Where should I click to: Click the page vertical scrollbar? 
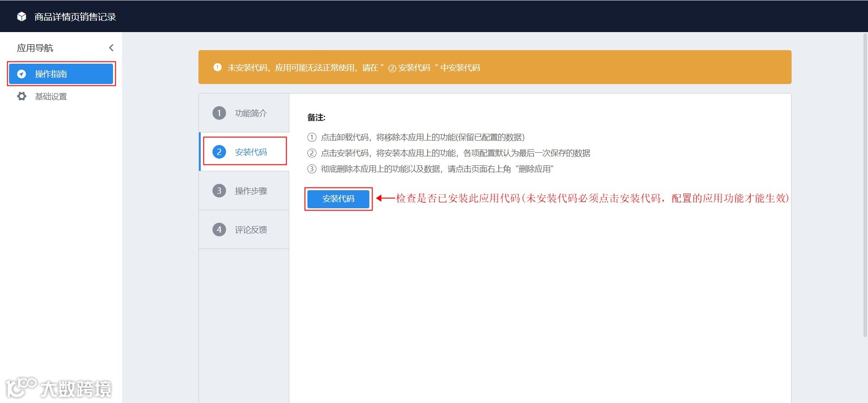coord(865,185)
